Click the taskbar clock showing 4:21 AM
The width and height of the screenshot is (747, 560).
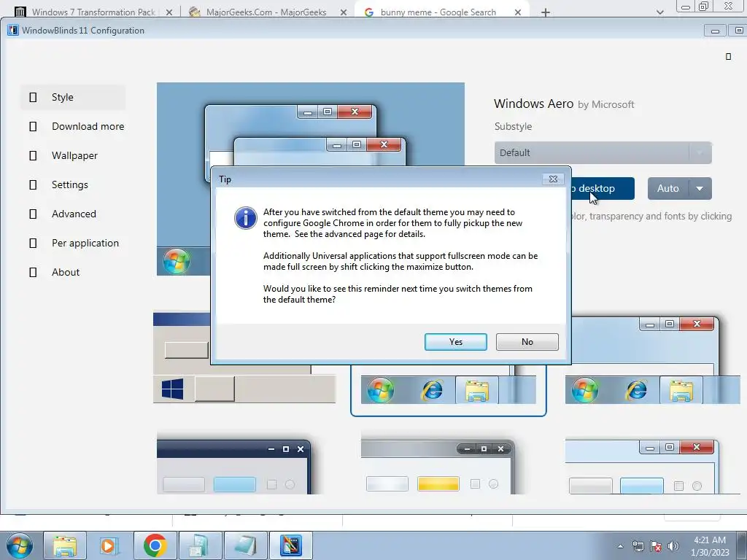[x=710, y=546]
